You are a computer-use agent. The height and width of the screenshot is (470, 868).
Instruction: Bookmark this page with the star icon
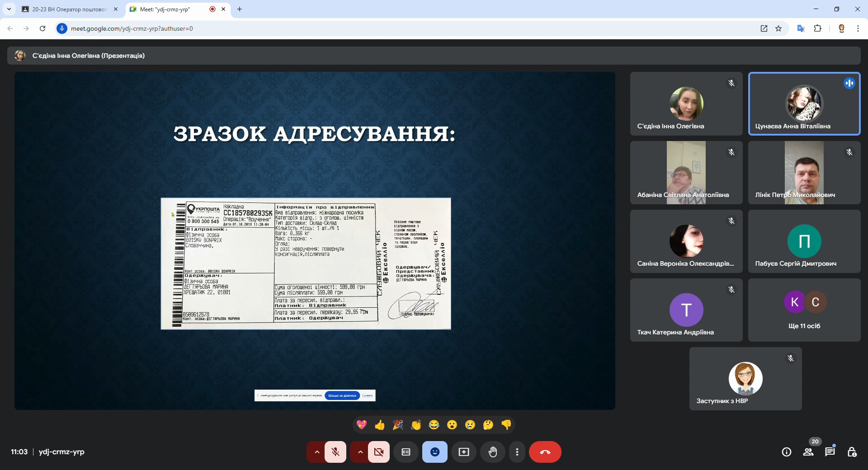tap(778, 28)
